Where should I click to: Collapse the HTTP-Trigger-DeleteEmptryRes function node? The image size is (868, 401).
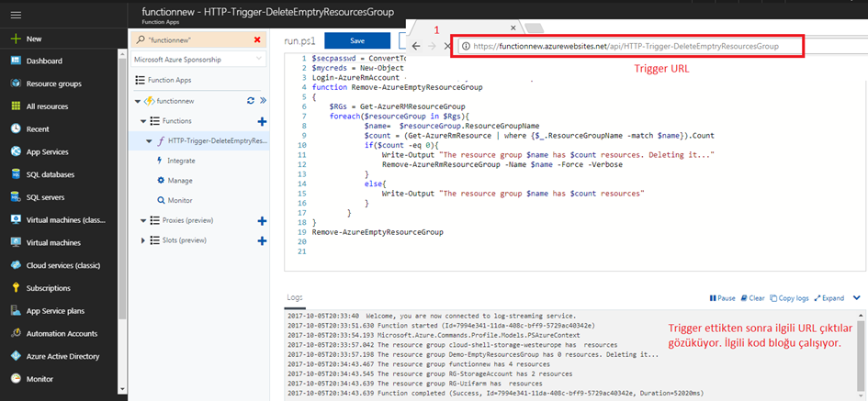point(149,141)
